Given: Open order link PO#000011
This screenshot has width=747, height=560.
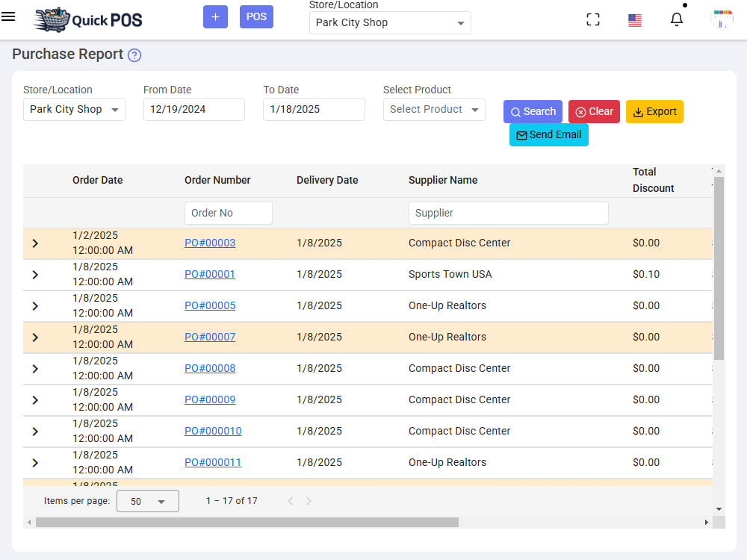Looking at the screenshot, I should pyautogui.click(x=213, y=462).
